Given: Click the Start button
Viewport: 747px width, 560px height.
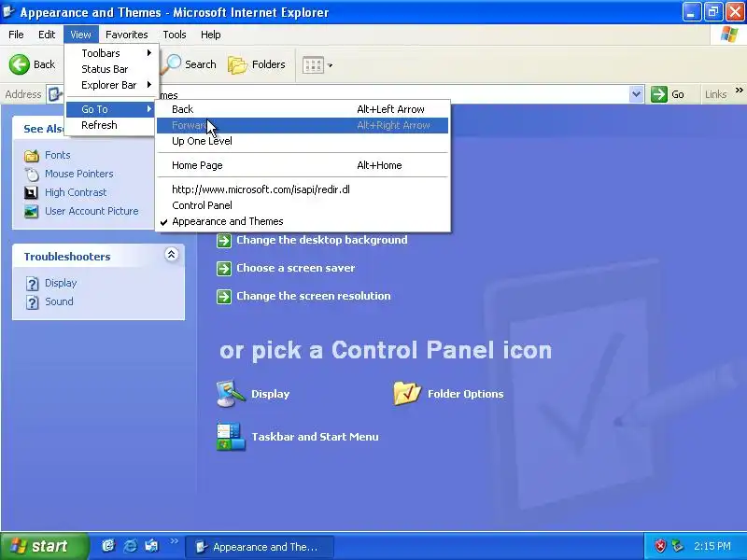Looking at the screenshot, I should click(44, 546).
